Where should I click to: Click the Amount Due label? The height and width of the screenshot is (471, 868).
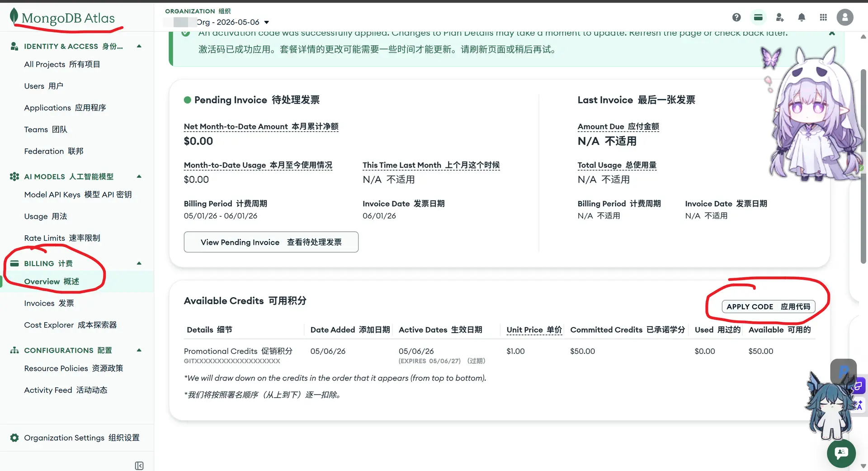(618, 127)
